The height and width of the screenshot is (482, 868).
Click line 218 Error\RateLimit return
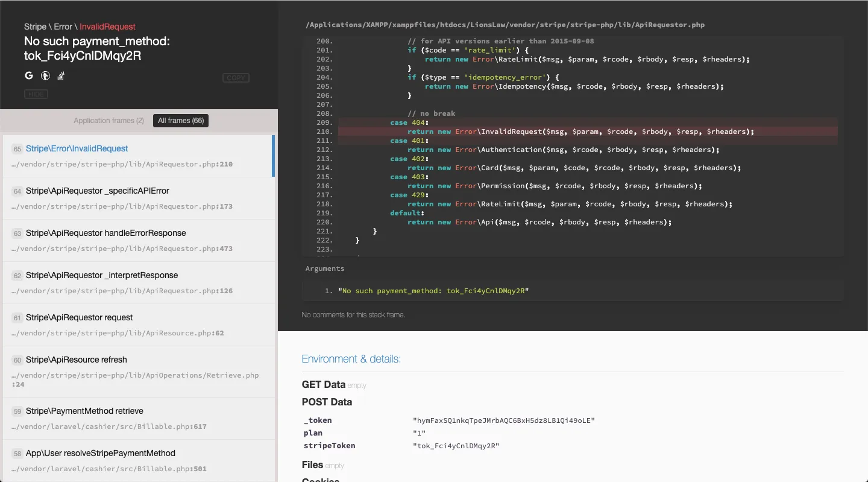(570, 204)
